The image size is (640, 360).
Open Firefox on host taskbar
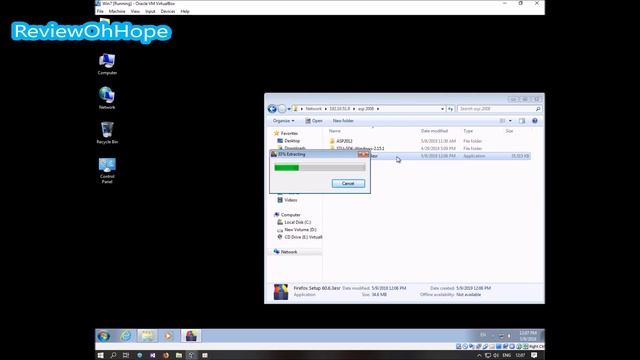pos(166,356)
